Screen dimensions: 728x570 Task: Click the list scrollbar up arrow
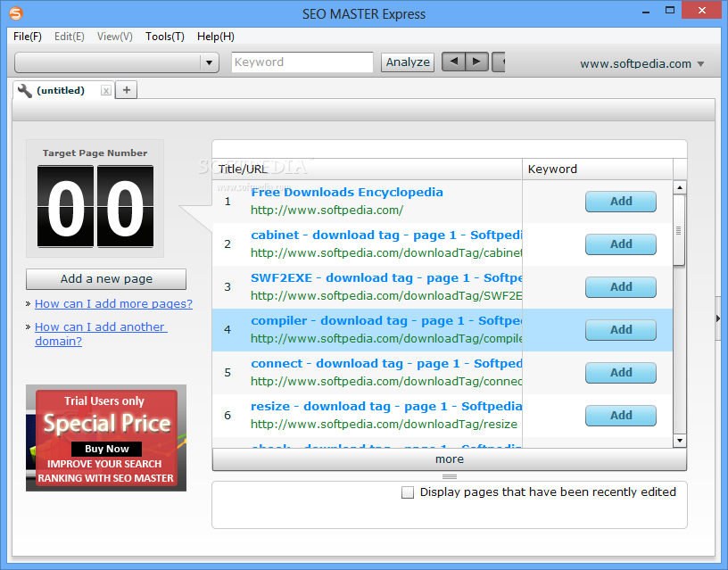pyautogui.click(x=679, y=187)
